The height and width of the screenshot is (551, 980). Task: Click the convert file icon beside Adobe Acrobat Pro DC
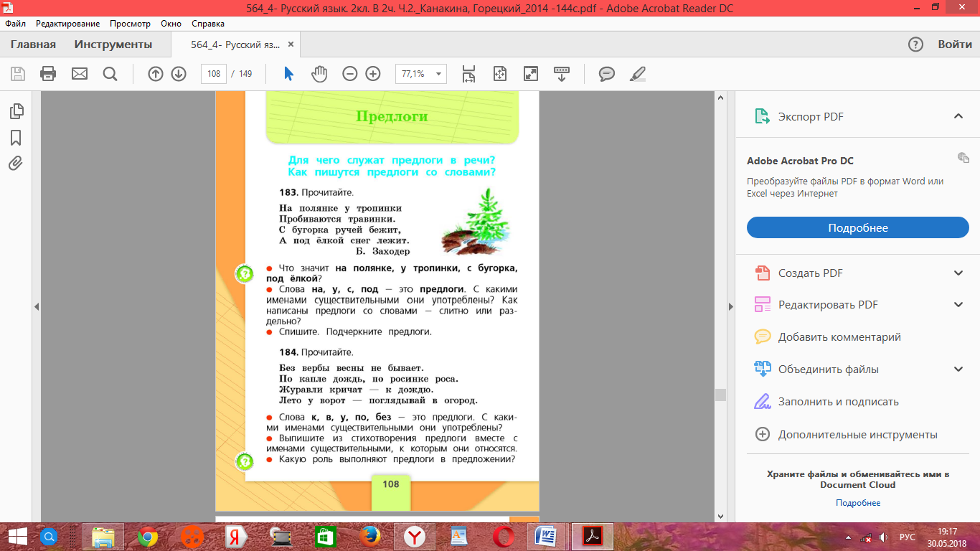pyautogui.click(x=963, y=157)
